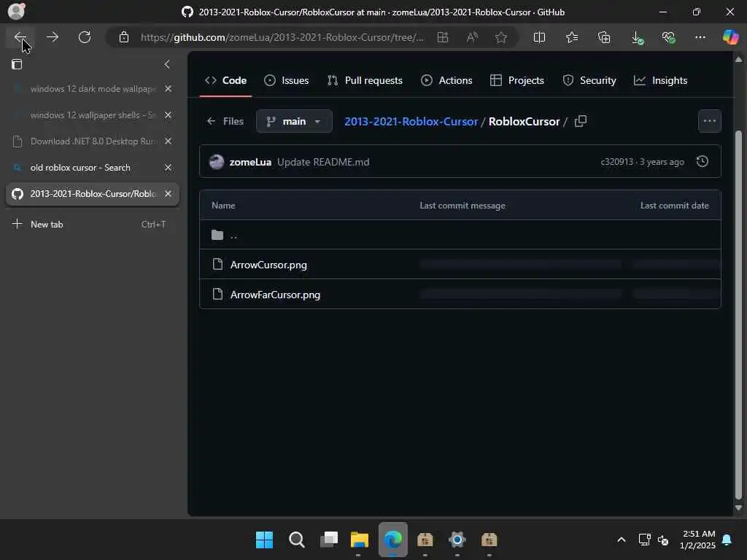Open zomeLua user profile link
Screen dimensions: 747x560
point(250,162)
